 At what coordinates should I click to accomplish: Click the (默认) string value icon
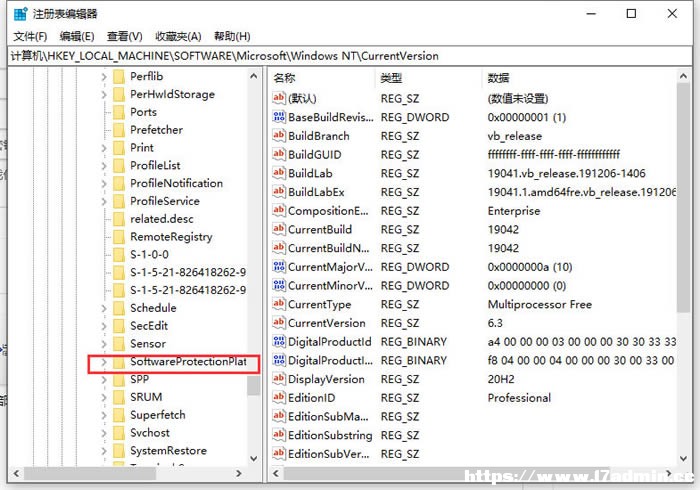(x=279, y=98)
